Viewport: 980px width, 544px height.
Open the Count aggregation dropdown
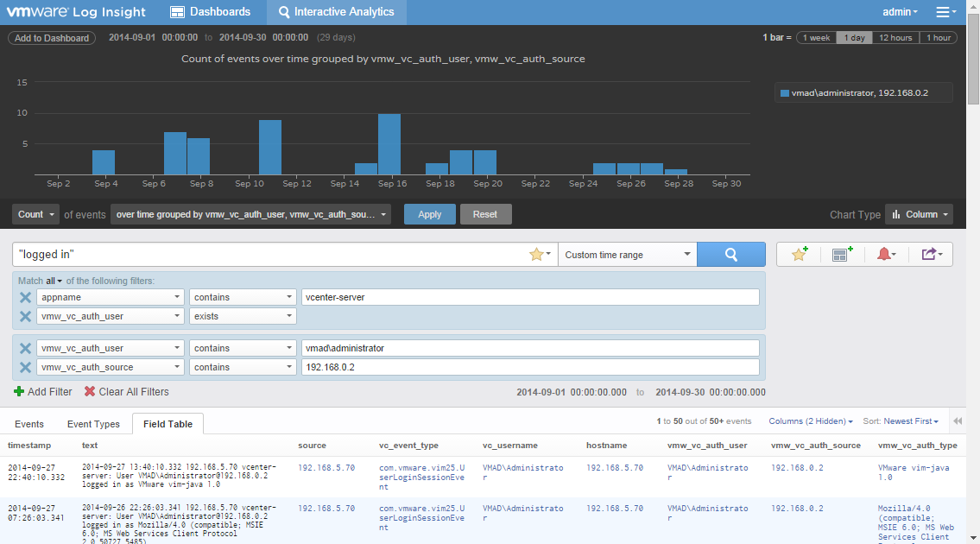pos(35,214)
